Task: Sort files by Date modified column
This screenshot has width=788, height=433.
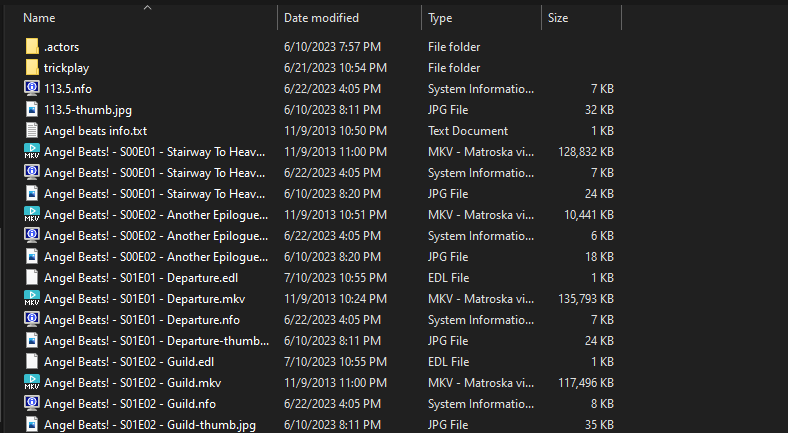Action: (x=322, y=18)
